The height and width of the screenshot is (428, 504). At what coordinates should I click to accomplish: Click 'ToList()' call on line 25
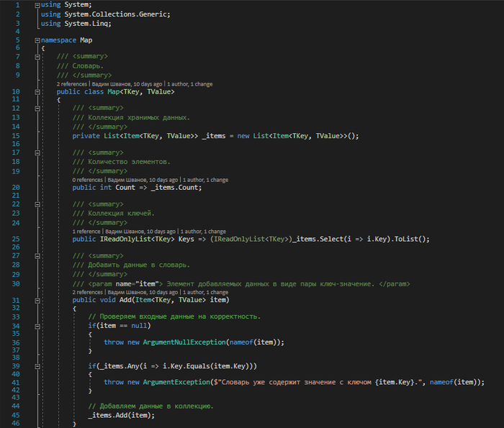[x=410, y=240]
